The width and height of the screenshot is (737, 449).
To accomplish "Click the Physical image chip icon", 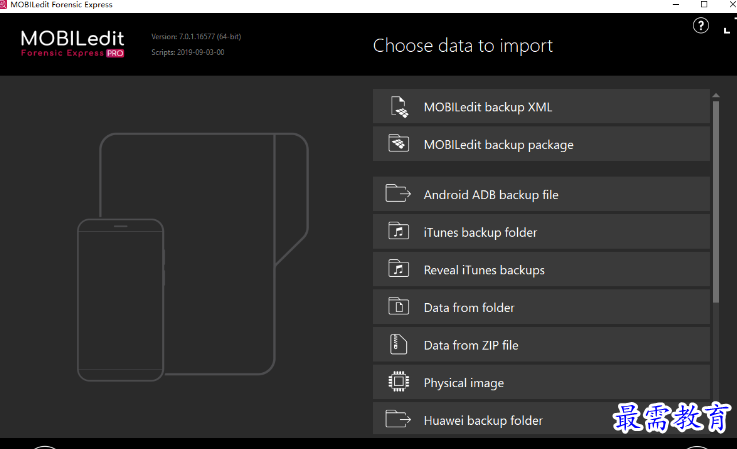I will click(399, 381).
